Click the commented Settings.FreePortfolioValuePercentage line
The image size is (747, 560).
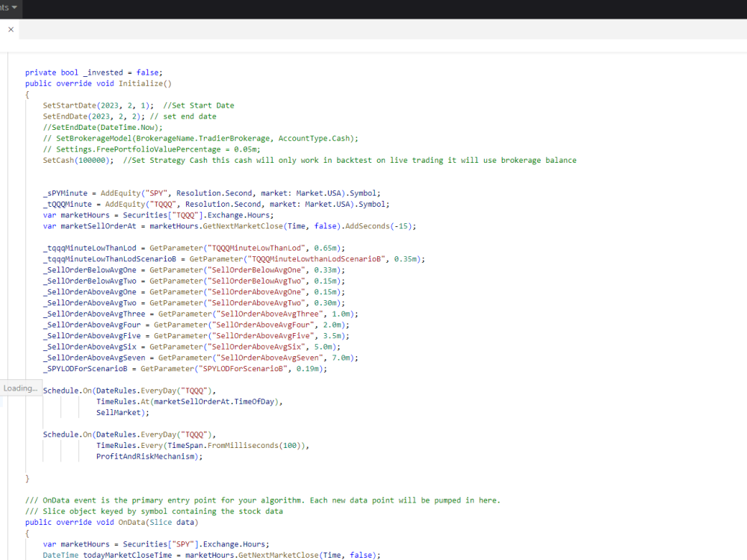152,149
